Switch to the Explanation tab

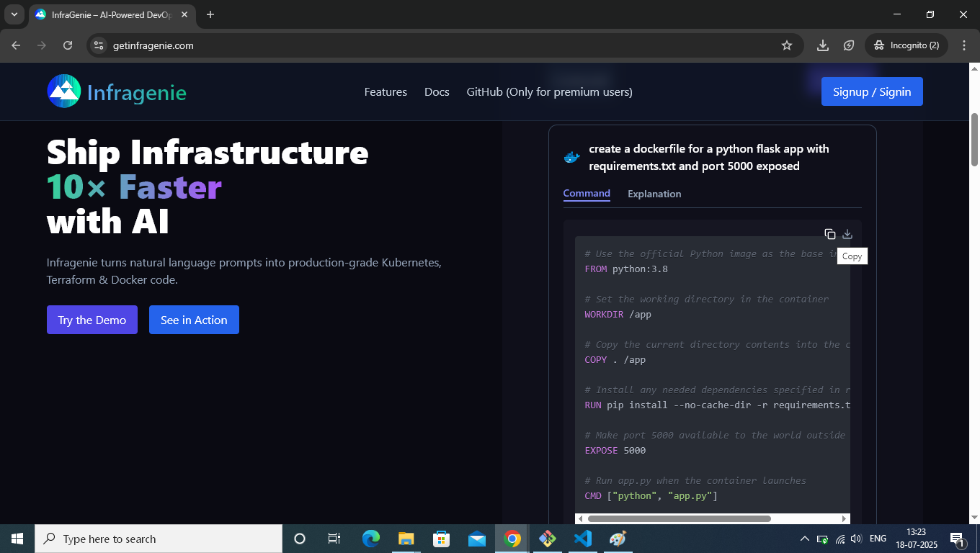[654, 194]
